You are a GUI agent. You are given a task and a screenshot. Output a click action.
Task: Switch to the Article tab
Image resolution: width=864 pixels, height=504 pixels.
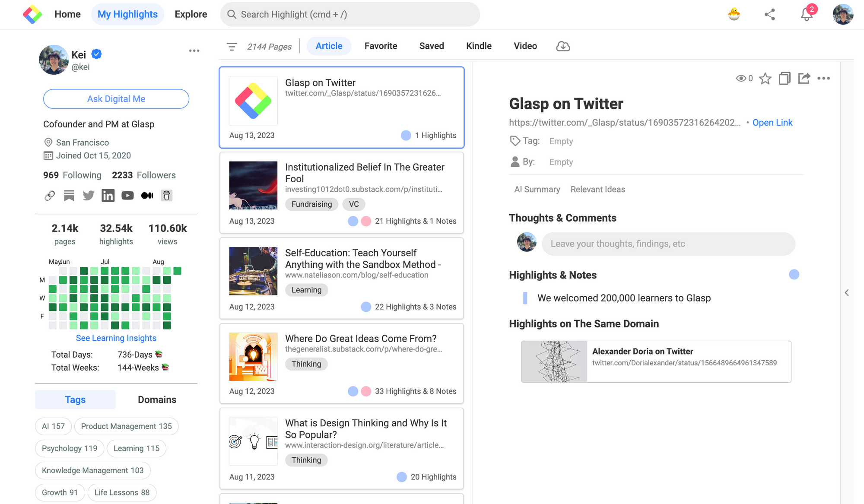329,46
